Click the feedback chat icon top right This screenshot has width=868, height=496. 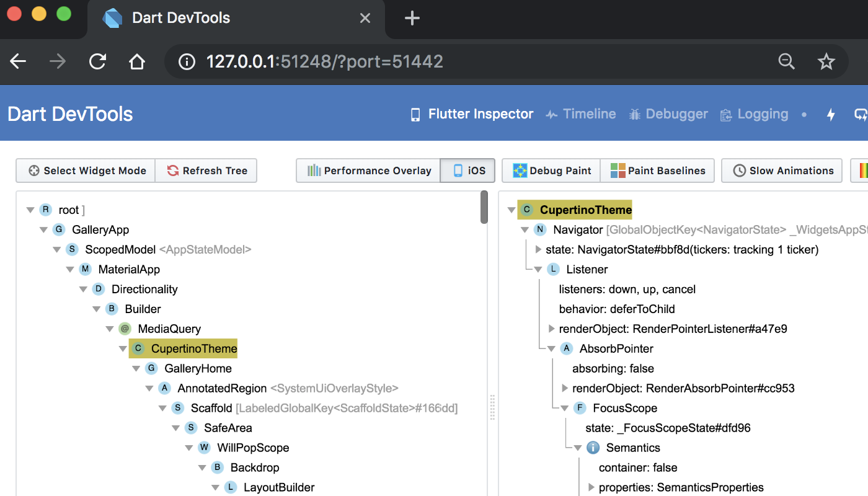[861, 114]
